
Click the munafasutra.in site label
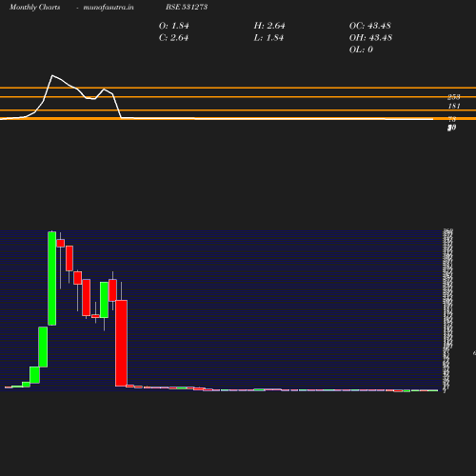click(109, 8)
